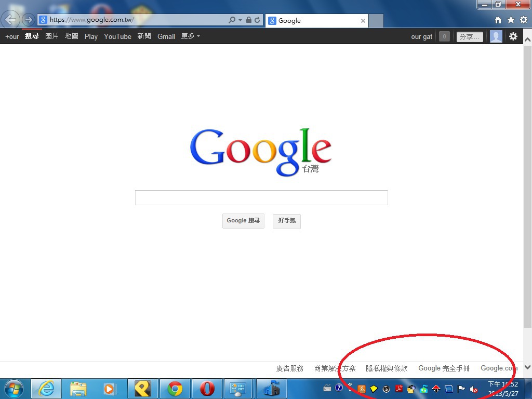532x399 pixels.
Task: Open a new tab with the blank tab button
Action: coord(376,21)
